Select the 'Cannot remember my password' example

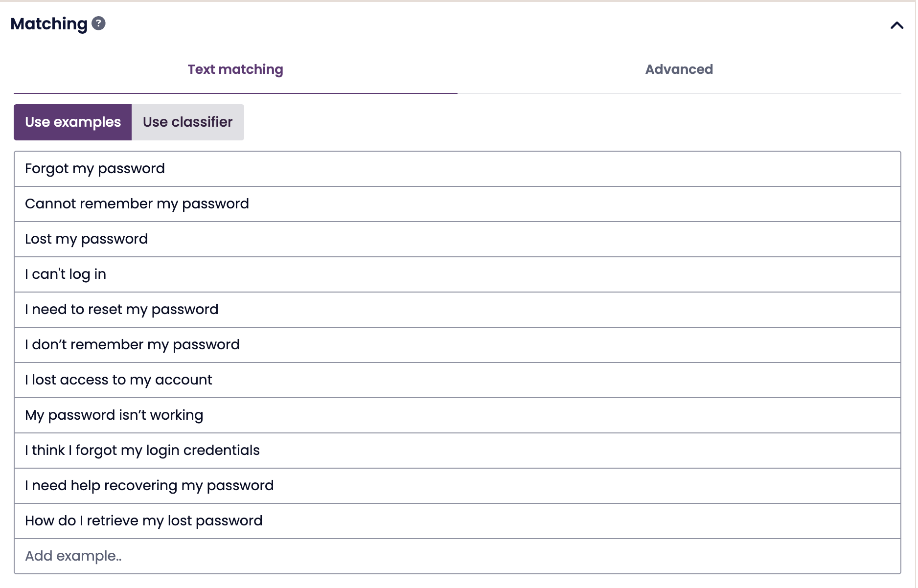137,204
